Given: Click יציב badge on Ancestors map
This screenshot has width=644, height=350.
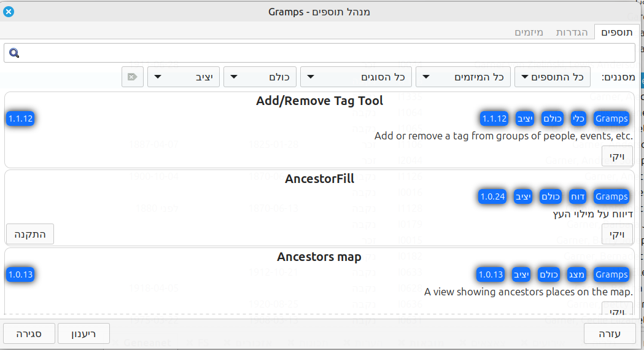Looking at the screenshot, I should 521,275.
